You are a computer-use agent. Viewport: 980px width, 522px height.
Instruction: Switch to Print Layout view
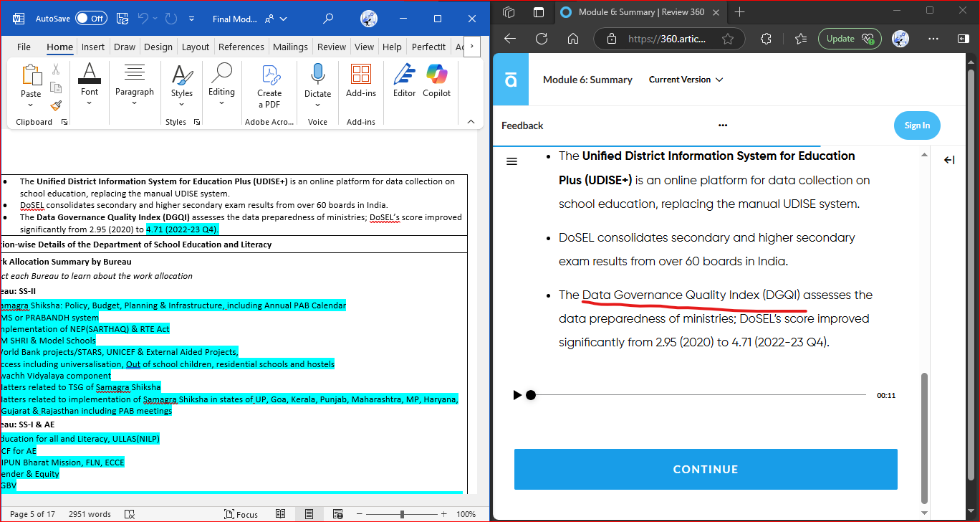coord(309,514)
